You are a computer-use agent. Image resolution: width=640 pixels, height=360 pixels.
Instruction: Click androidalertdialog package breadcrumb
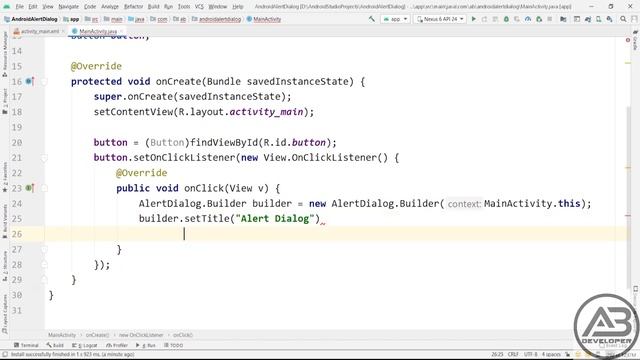(216, 19)
